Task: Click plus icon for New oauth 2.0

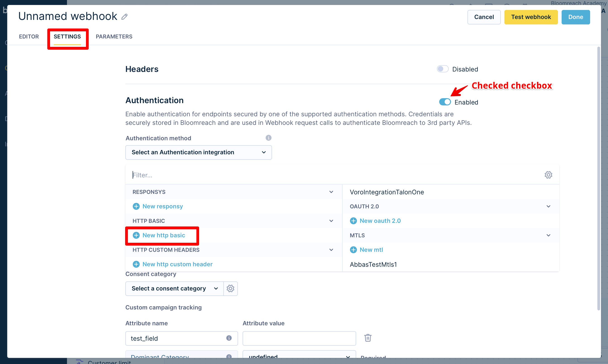Action: click(x=353, y=221)
